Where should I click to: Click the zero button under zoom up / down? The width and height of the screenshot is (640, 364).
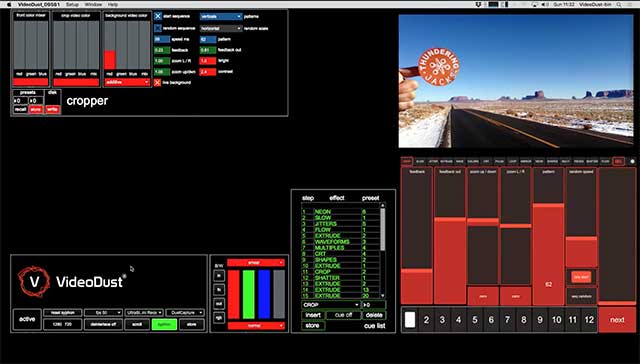pos(483,296)
